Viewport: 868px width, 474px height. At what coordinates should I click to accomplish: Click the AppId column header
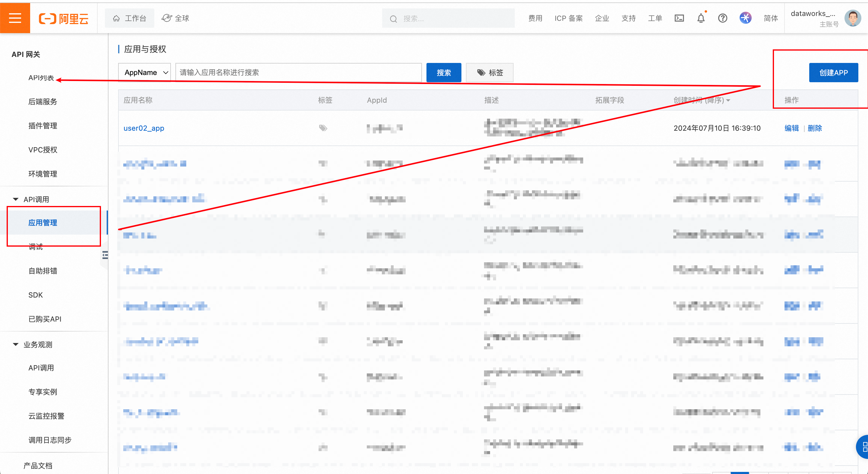coord(377,100)
